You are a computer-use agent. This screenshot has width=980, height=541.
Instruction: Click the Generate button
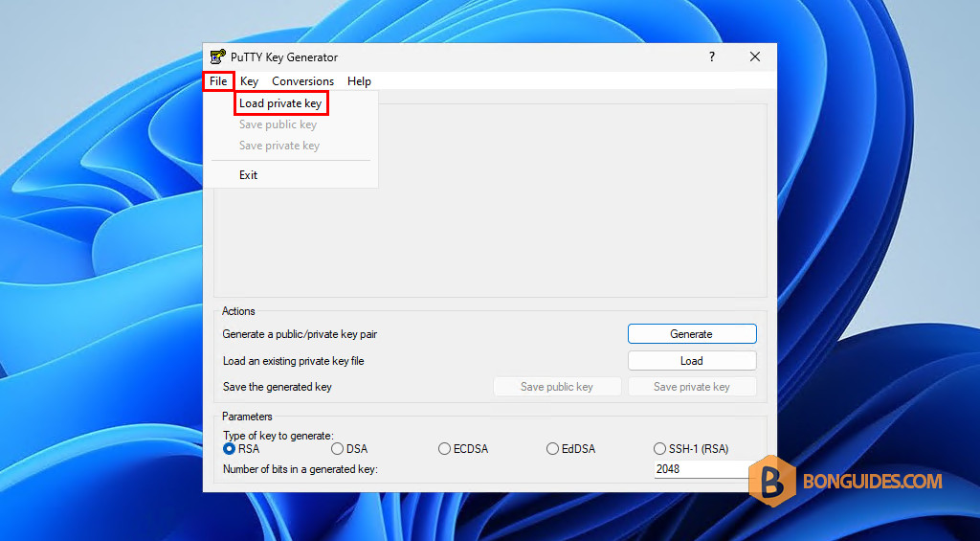pos(692,334)
